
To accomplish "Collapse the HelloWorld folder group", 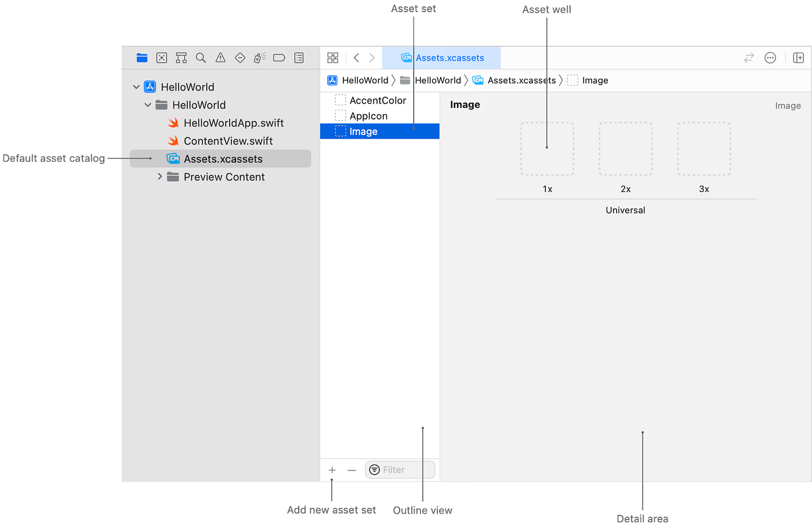I will [x=148, y=105].
